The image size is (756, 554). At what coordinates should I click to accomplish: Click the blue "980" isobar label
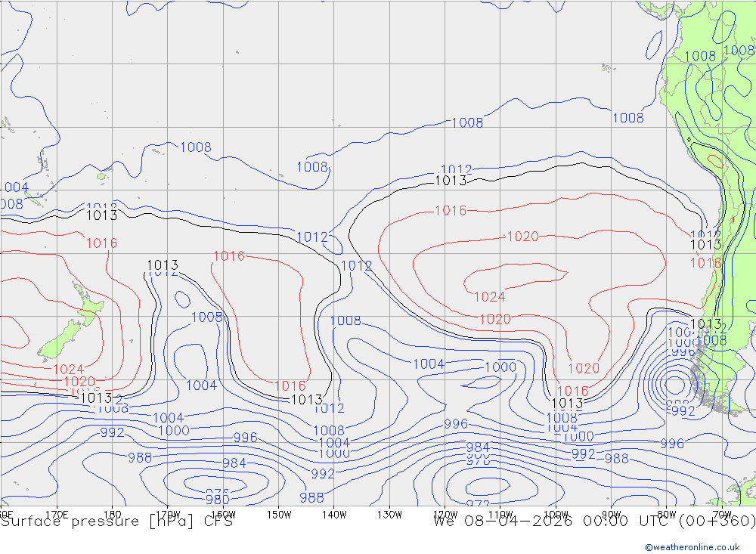tap(218, 499)
